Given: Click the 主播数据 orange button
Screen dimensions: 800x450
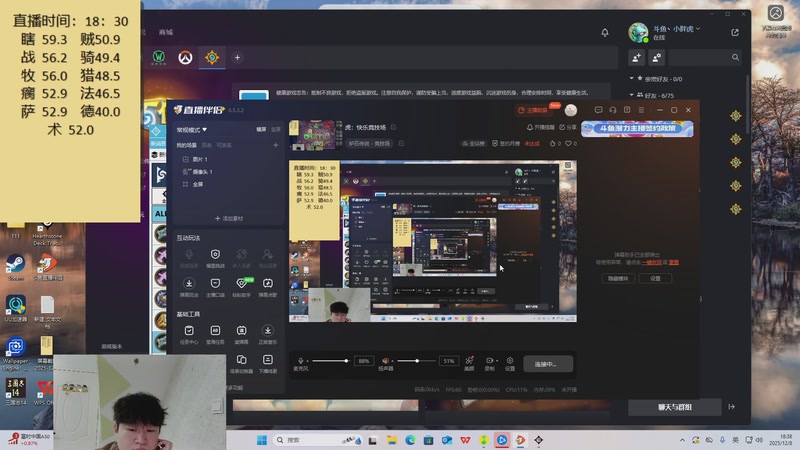Looking at the screenshot, I should click(533, 110).
